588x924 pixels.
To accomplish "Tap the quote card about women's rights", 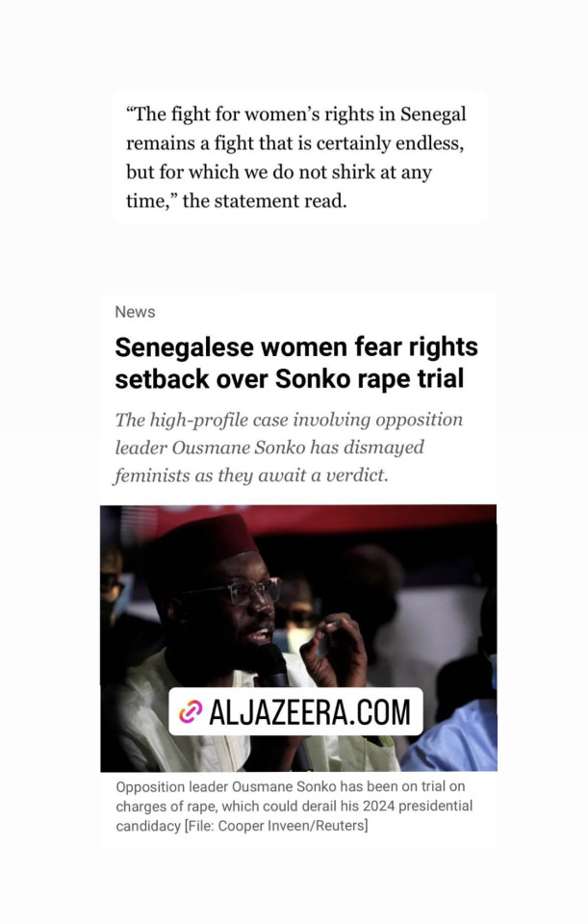I will click(x=299, y=158).
